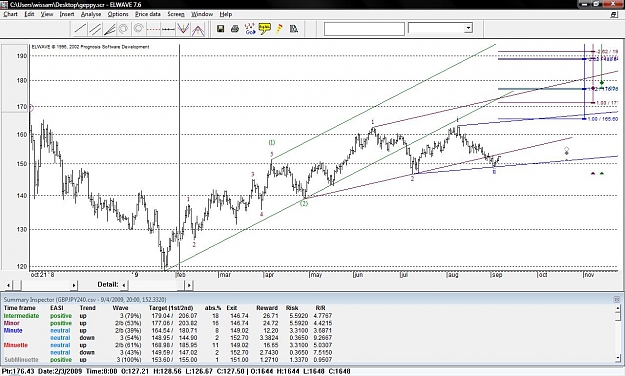This screenshot has height=376, width=625.
Task: Click the 190 price axis label
Action: pyautogui.click(x=22, y=56)
